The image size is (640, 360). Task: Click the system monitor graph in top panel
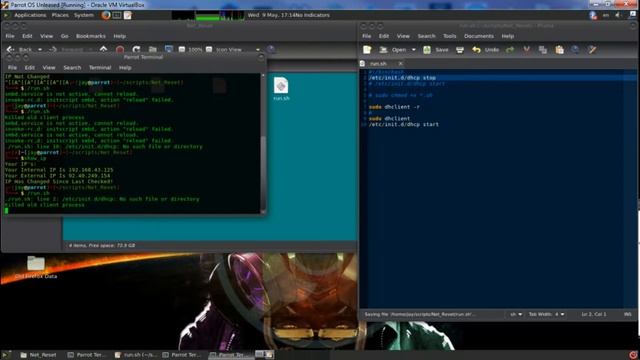[208, 16]
